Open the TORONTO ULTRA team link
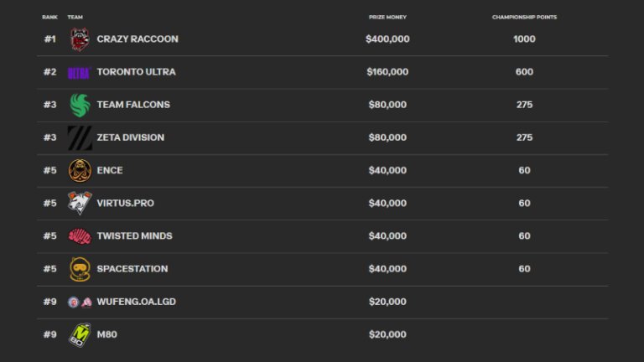The image size is (644, 362). 136,72
